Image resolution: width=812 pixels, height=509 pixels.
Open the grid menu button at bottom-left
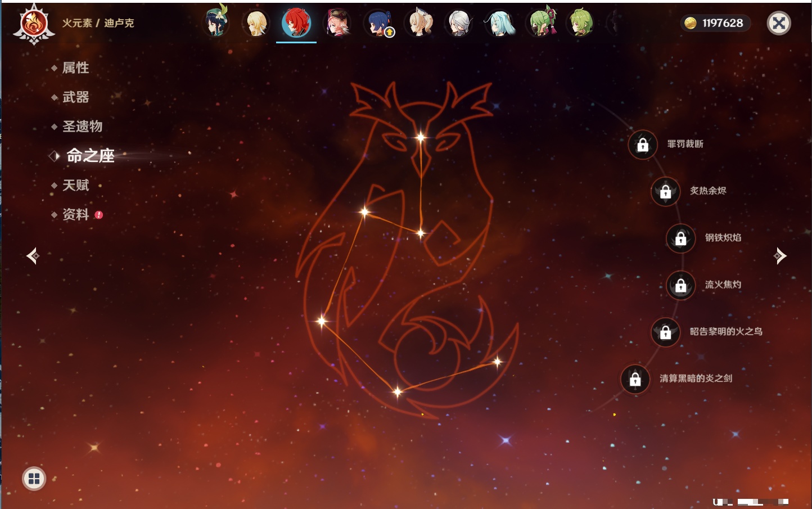(x=34, y=479)
